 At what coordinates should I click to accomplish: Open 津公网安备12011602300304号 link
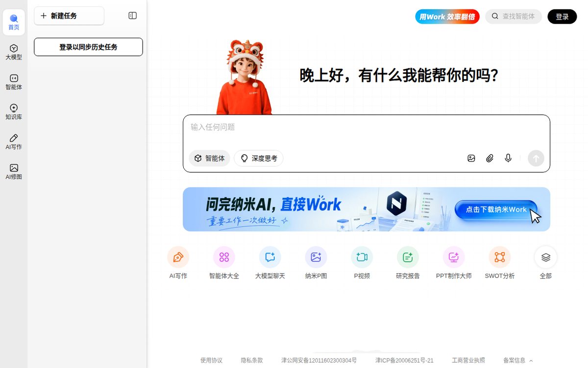tap(319, 360)
